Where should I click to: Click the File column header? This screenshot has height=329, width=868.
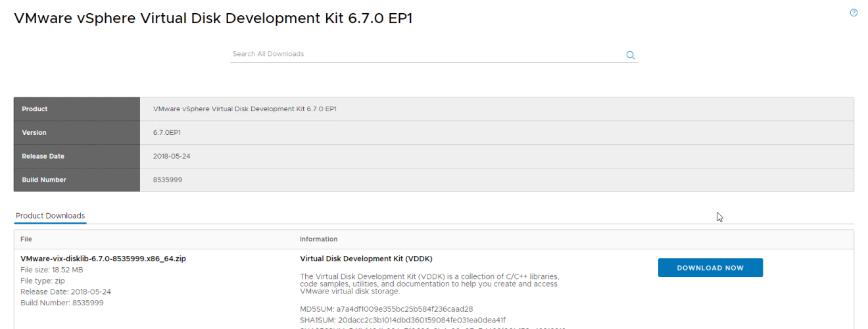point(26,239)
